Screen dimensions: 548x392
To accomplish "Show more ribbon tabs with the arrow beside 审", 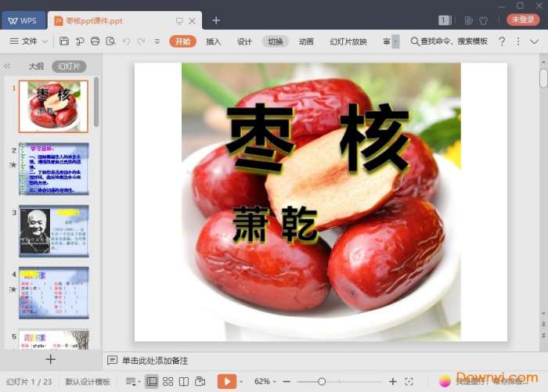I will (395, 41).
